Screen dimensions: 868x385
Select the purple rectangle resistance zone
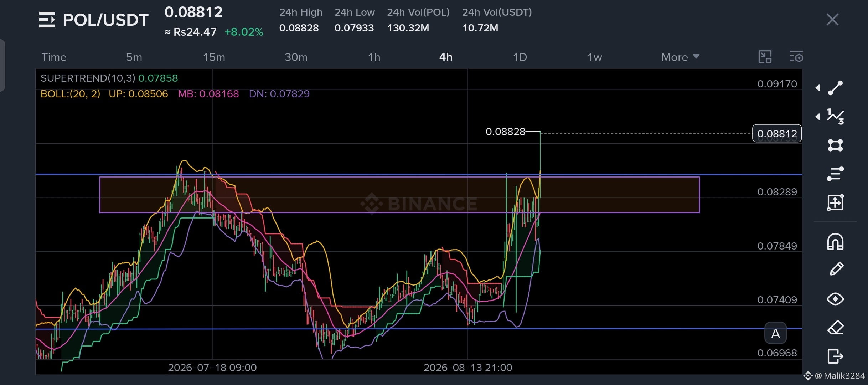coord(399,195)
